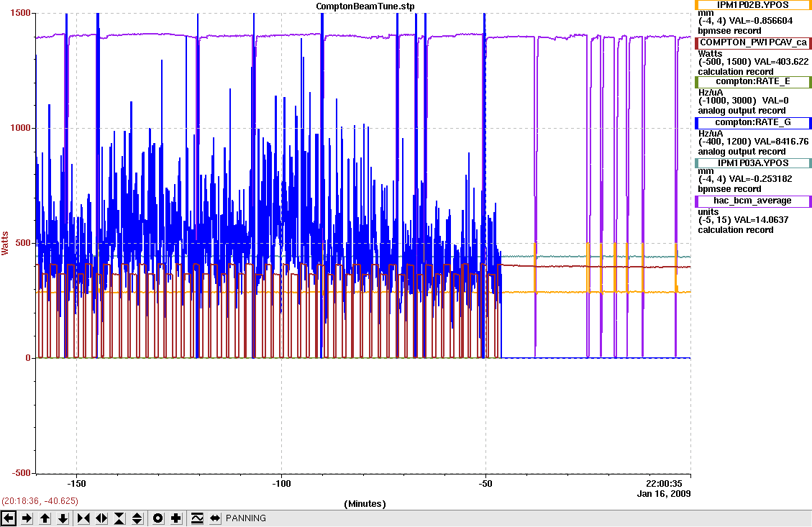
Task: Click the '(Minutes)' x-axis label
Action: (x=365, y=504)
